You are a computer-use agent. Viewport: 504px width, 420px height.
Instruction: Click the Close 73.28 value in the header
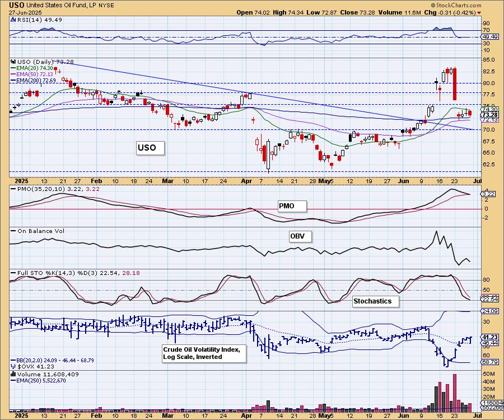coord(358,12)
